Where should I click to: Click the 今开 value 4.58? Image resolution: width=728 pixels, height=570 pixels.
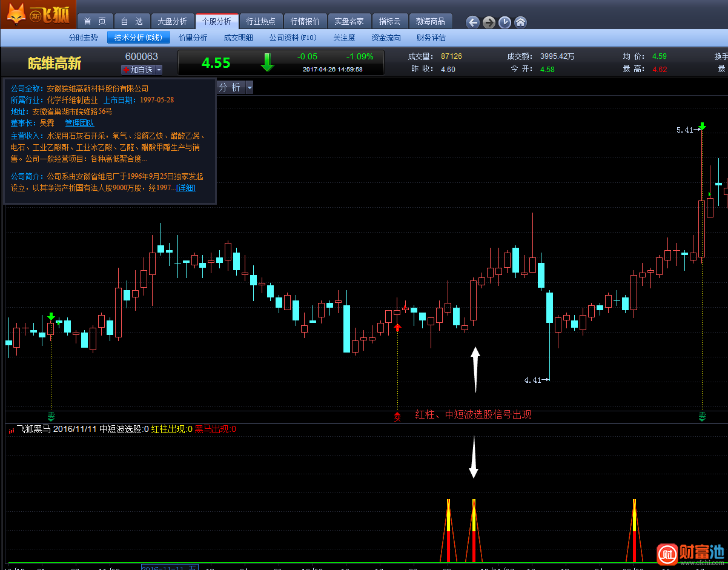[x=547, y=69]
